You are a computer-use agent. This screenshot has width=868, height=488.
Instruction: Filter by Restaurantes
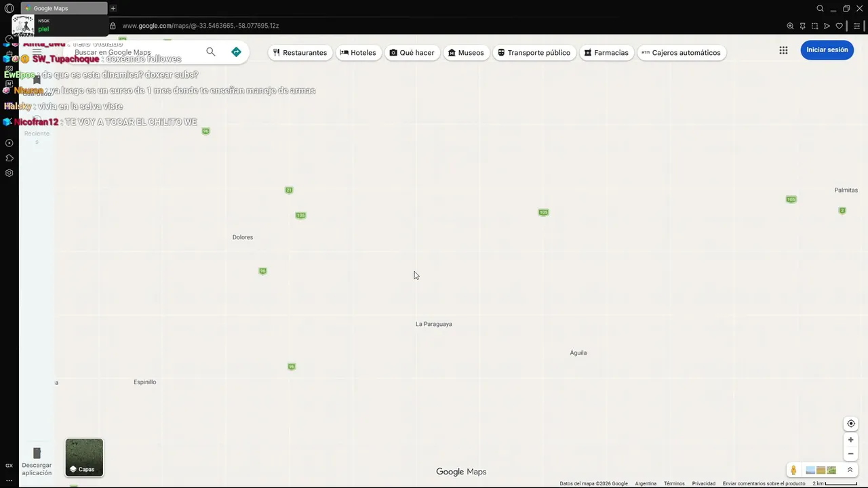click(300, 52)
